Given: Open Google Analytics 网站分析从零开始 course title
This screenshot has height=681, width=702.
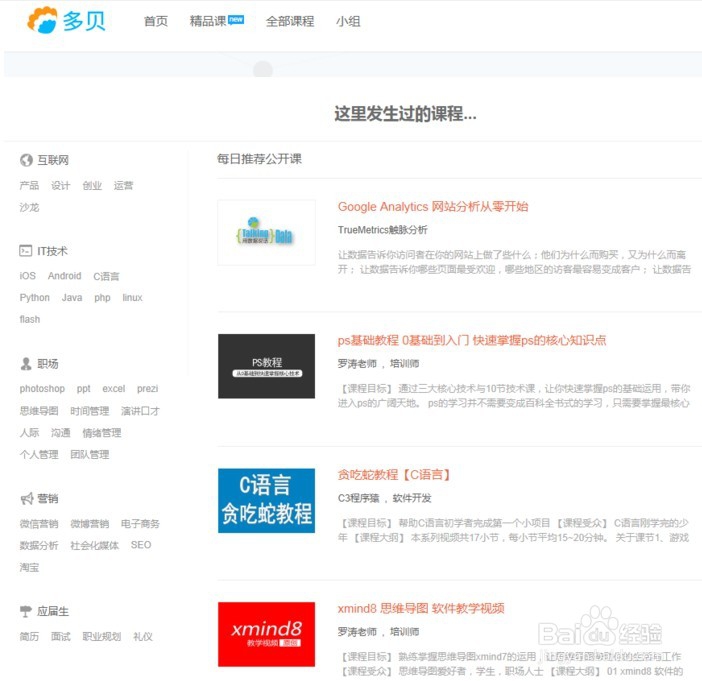Looking at the screenshot, I should (x=433, y=206).
